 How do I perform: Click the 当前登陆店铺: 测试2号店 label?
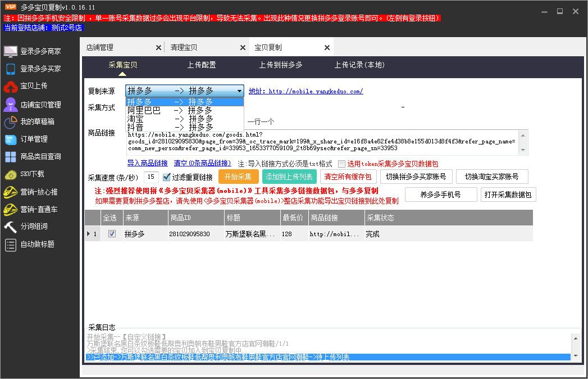(x=43, y=28)
